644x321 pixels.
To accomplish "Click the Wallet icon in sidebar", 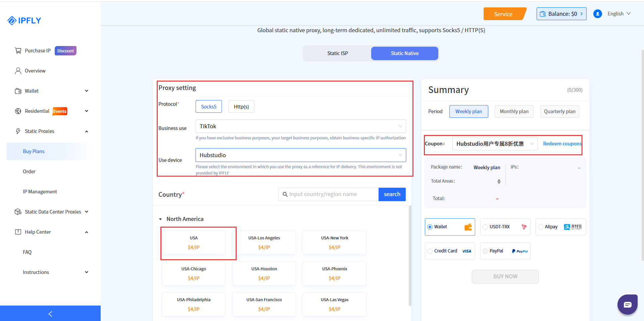I will (18, 91).
